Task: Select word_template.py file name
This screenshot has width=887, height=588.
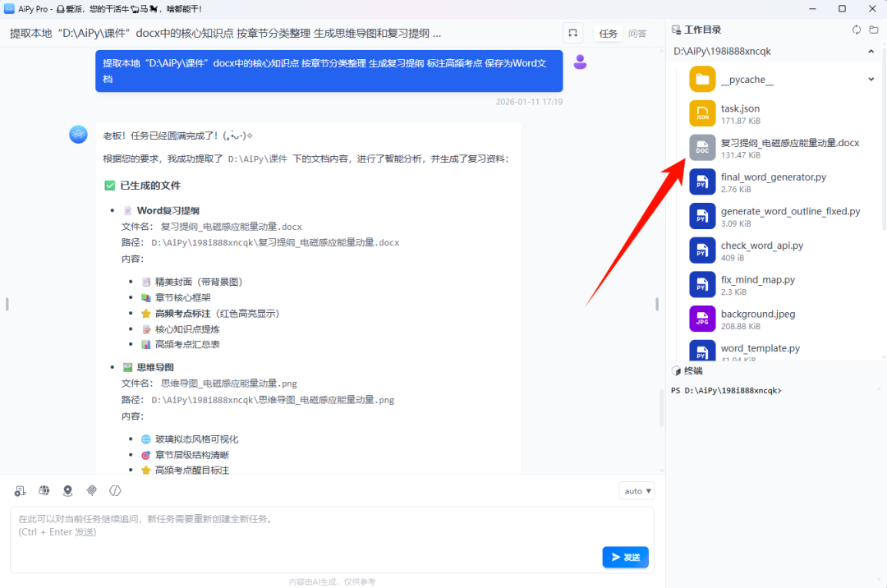Action: 761,348
